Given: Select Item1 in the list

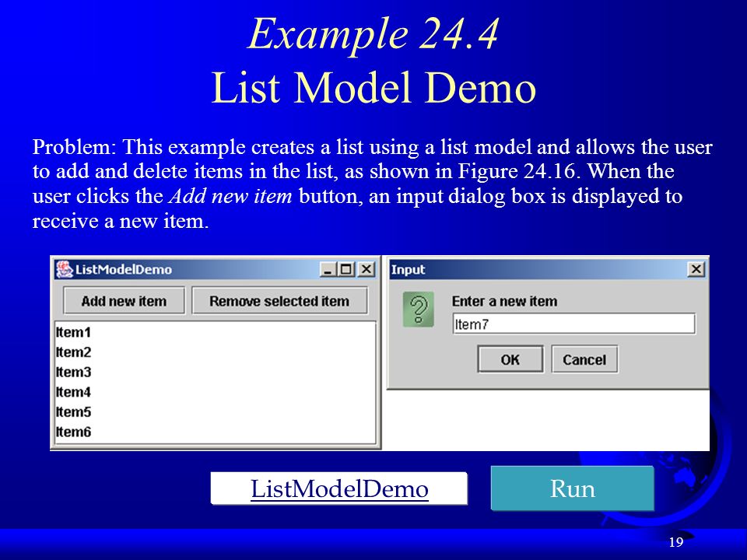Looking at the screenshot, I should 216,332.
